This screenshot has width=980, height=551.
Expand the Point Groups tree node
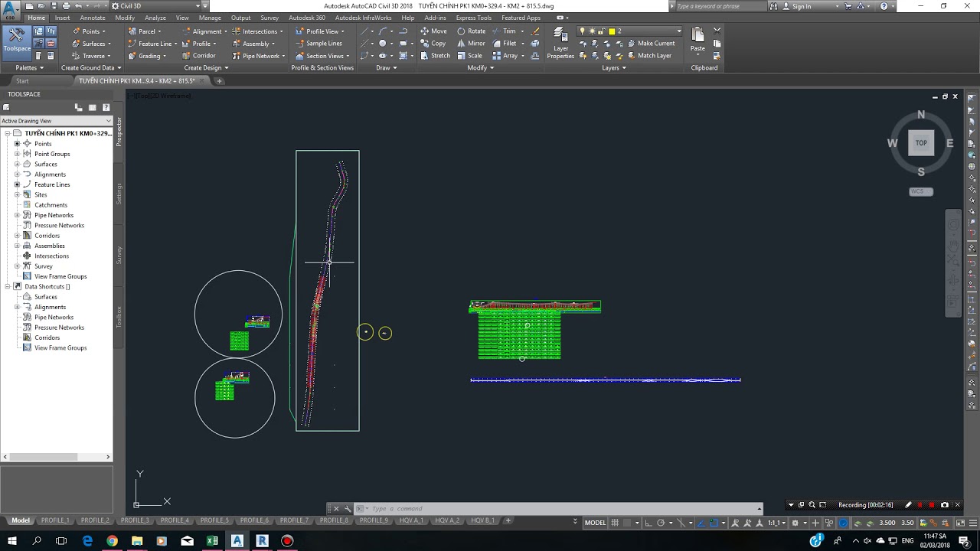coord(17,154)
